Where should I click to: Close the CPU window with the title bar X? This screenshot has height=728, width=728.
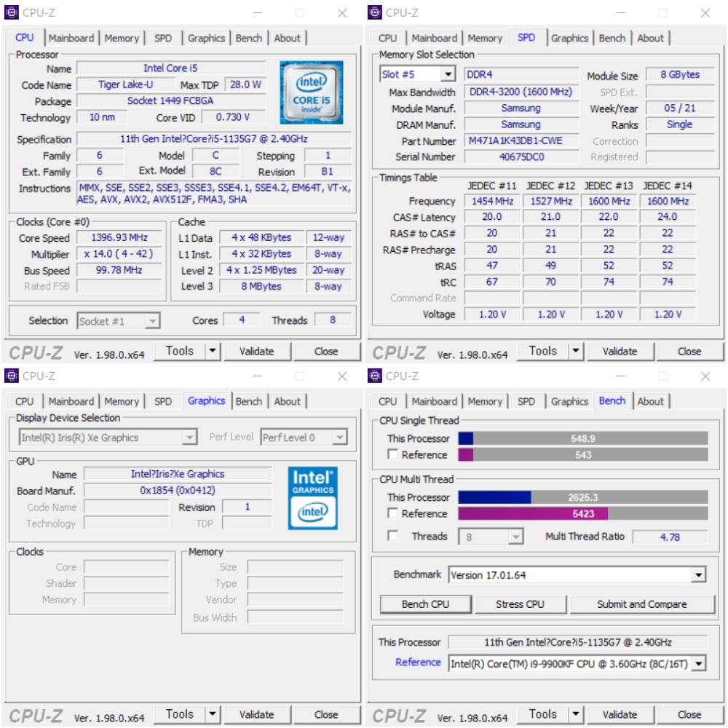[342, 13]
